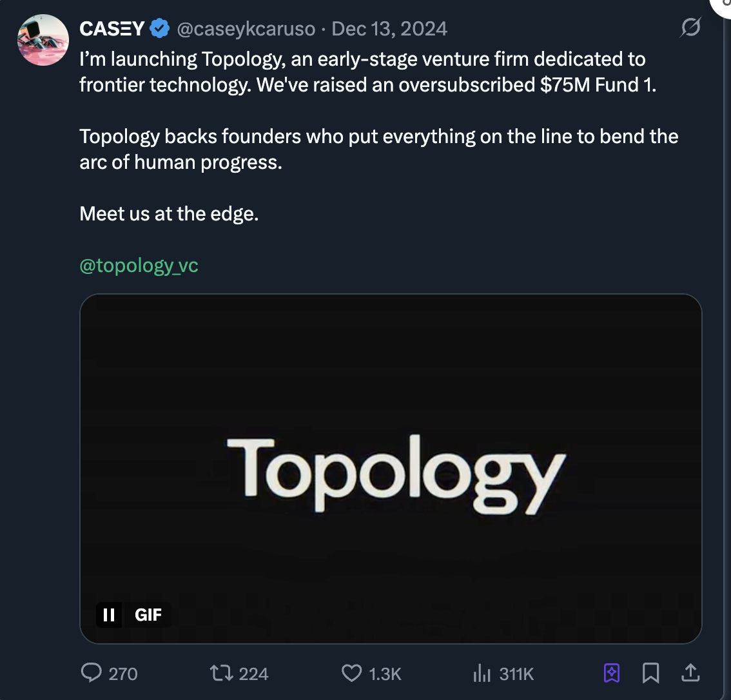Click the CASEY display name
Viewport: 731px width, 700px height.
pyautogui.click(x=112, y=29)
